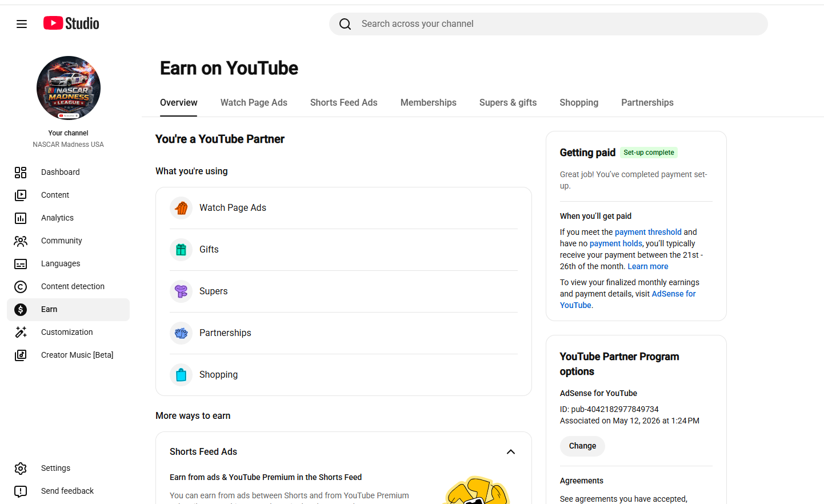Open Watch Page Ads row label
The width and height of the screenshot is (824, 504).
click(233, 208)
